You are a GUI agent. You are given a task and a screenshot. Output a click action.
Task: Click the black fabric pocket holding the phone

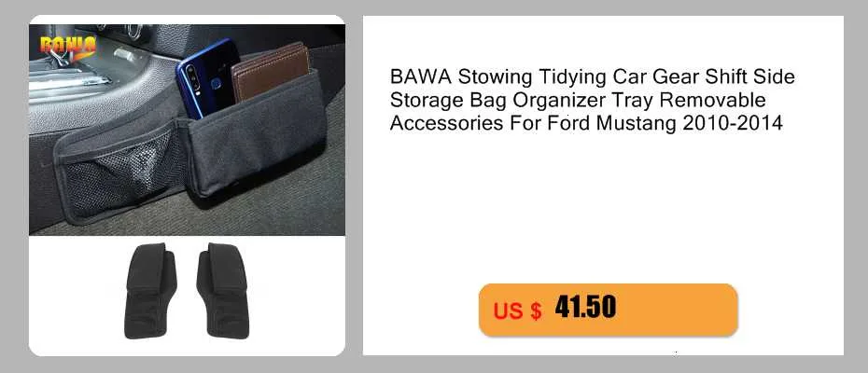(x=255, y=132)
